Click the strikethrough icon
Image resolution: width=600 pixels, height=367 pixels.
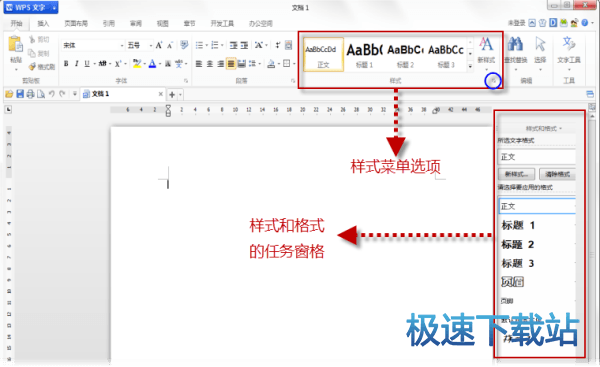click(102, 64)
